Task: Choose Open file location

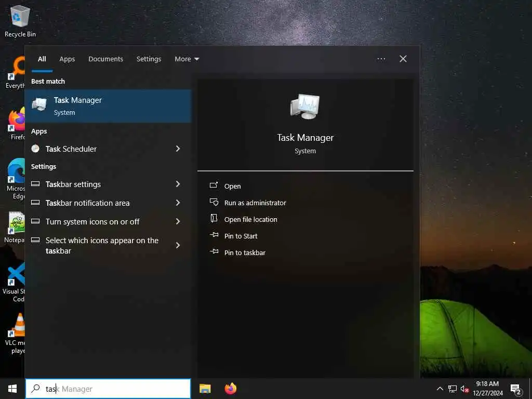Action: coord(251,219)
